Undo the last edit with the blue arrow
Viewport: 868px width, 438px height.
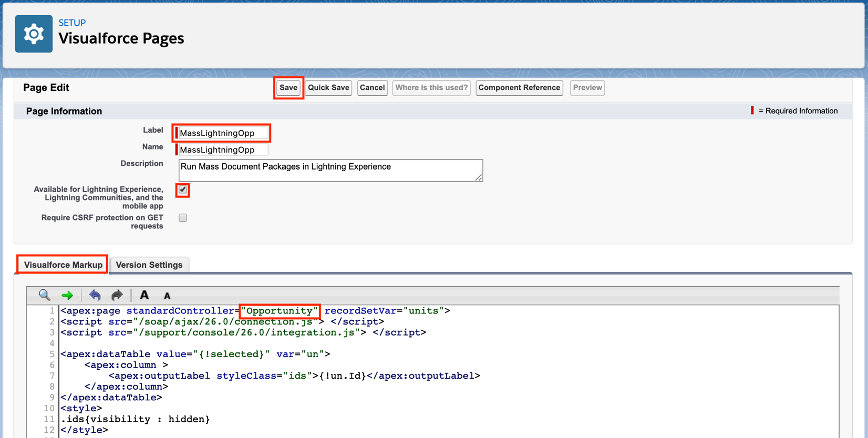tap(95, 295)
